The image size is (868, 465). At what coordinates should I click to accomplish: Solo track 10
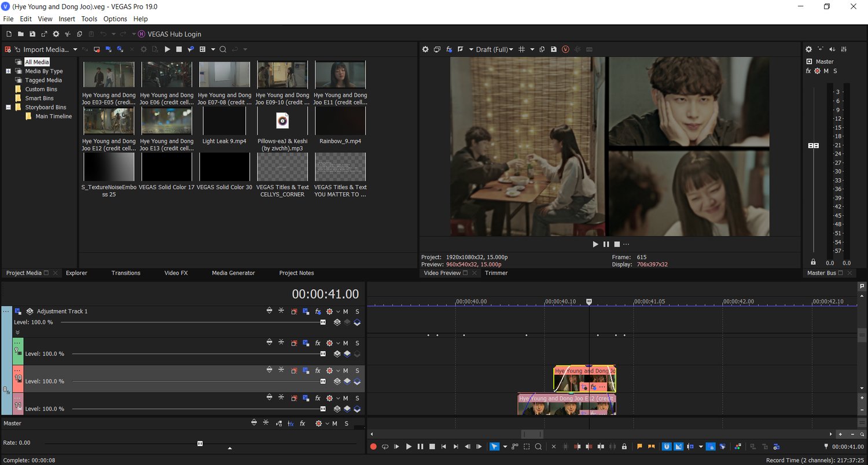(357, 371)
